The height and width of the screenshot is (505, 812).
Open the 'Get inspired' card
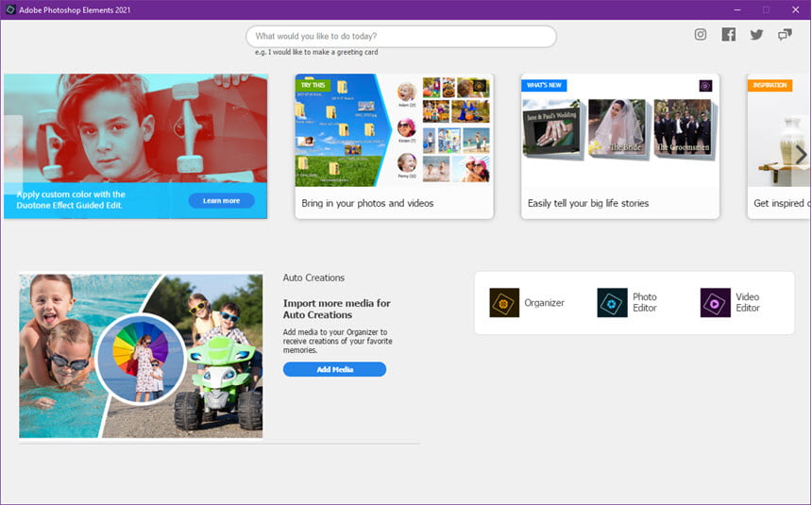[x=779, y=146]
